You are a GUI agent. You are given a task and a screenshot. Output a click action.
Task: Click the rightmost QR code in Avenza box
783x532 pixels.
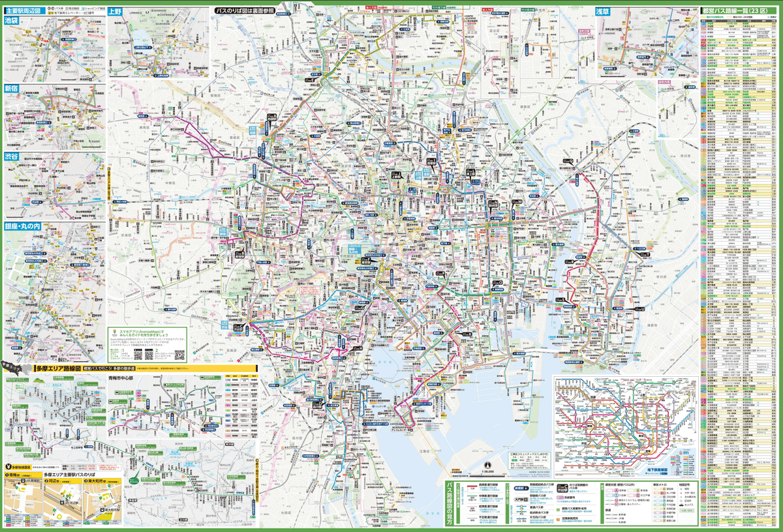(x=179, y=355)
